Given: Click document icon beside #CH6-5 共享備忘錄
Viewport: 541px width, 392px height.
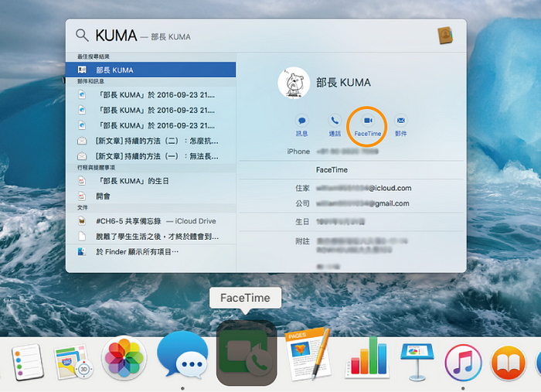Looking at the screenshot, I should [x=82, y=221].
